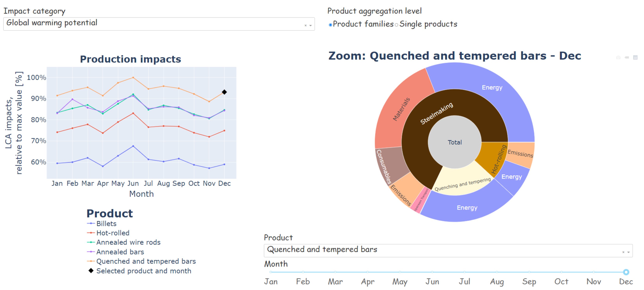Clear Product dropdown selection with x
The width and height of the screenshot is (644, 290).
(623, 252)
